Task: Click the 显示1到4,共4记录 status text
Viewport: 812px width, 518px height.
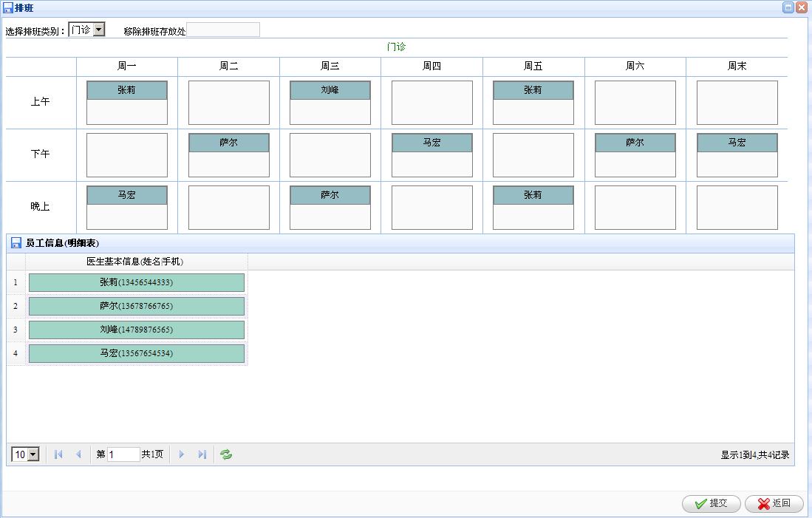Action: (755, 454)
